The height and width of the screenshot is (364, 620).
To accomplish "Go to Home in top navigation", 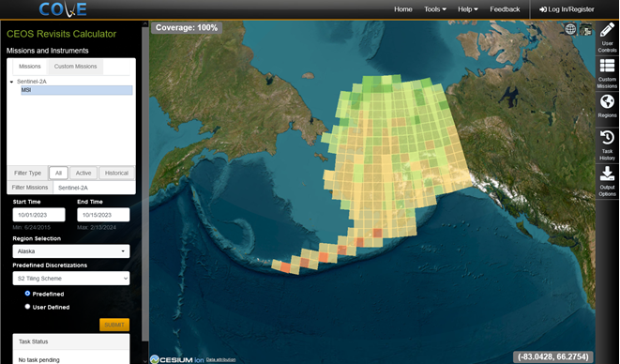I will pos(403,9).
